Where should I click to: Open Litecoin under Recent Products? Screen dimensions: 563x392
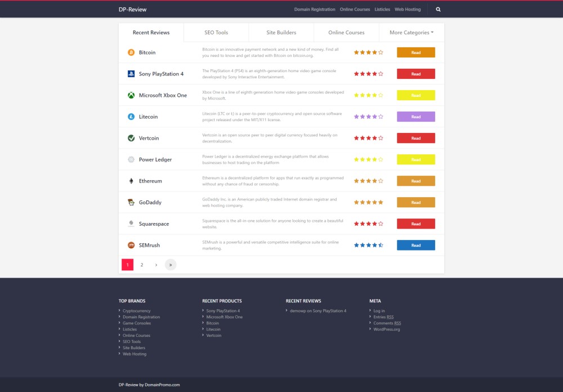tap(213, 329)
